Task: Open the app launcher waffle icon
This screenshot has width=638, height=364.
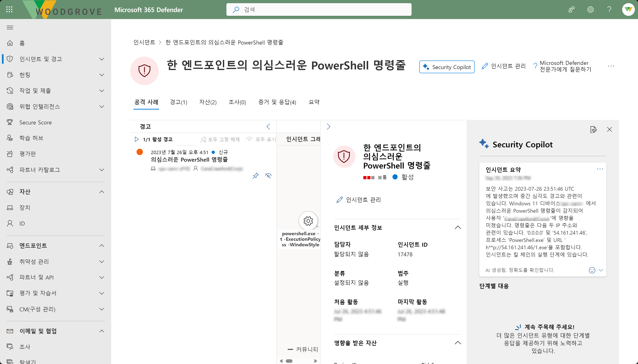Action: tap(9, 9)
